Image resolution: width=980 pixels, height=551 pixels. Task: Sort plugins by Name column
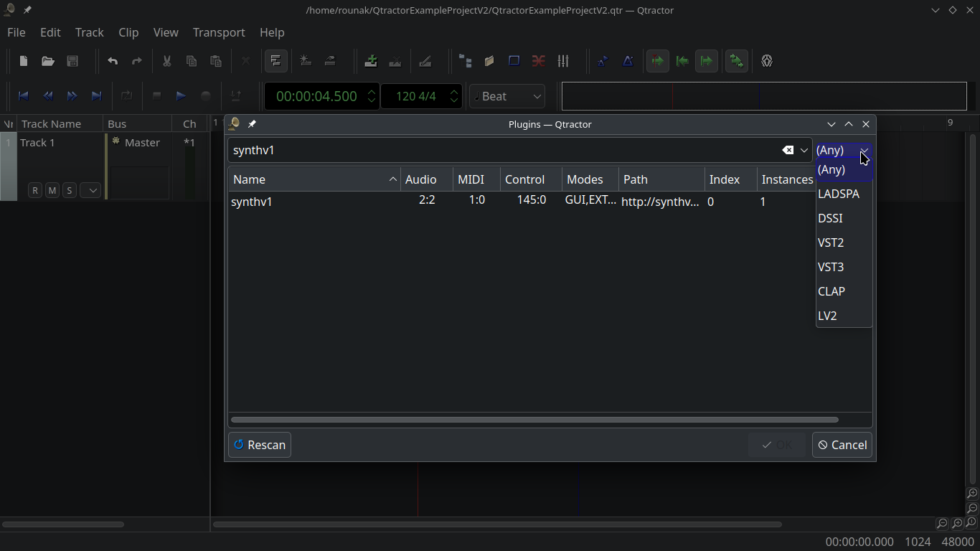314,179
